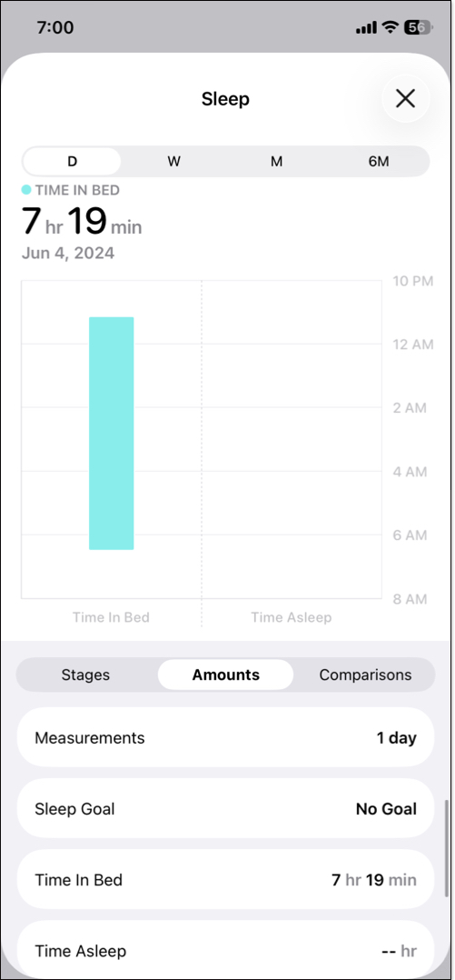Tap the teal Time In Bed legend dot
The height and width of the screenshot is (980, 455).
pyautogui.click(x=26, y=189)
